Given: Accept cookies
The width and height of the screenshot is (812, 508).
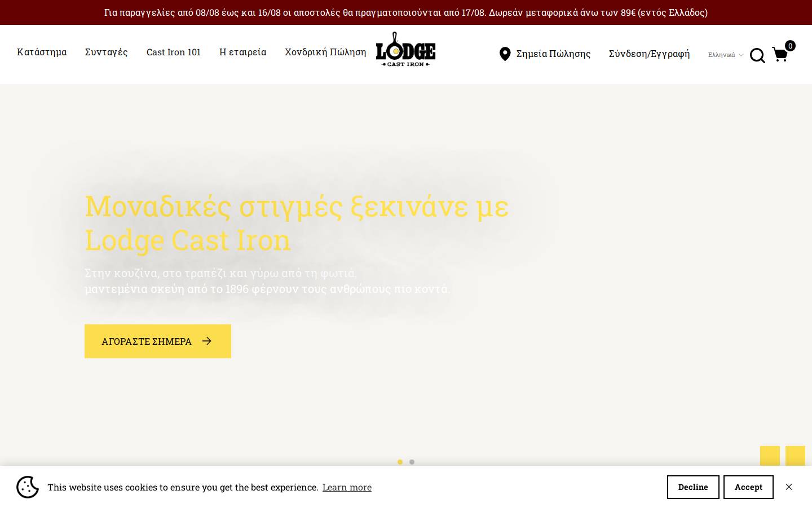Looking at the screenshot, I should pyautogui.click(x=748, y=487).
